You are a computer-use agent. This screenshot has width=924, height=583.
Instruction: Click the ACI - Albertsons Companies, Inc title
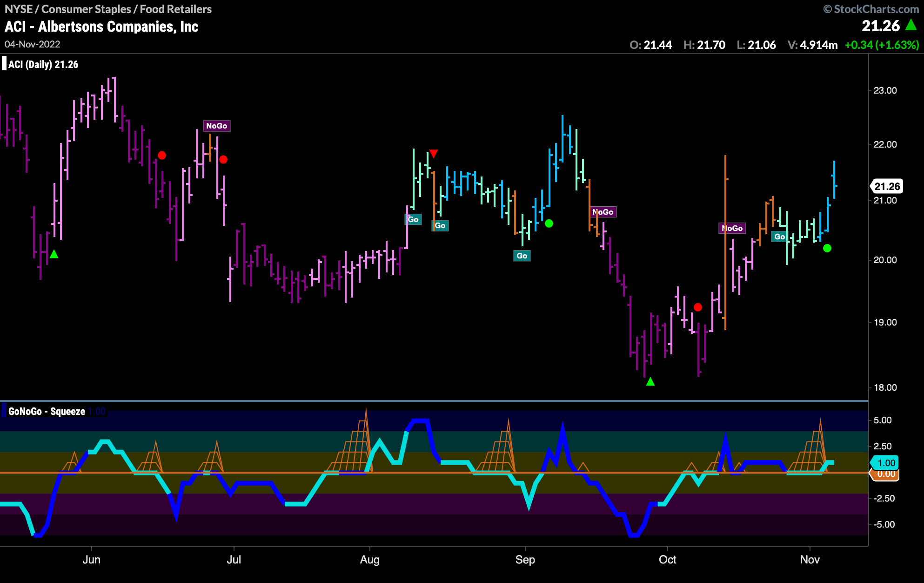click(x=101, y=27)
